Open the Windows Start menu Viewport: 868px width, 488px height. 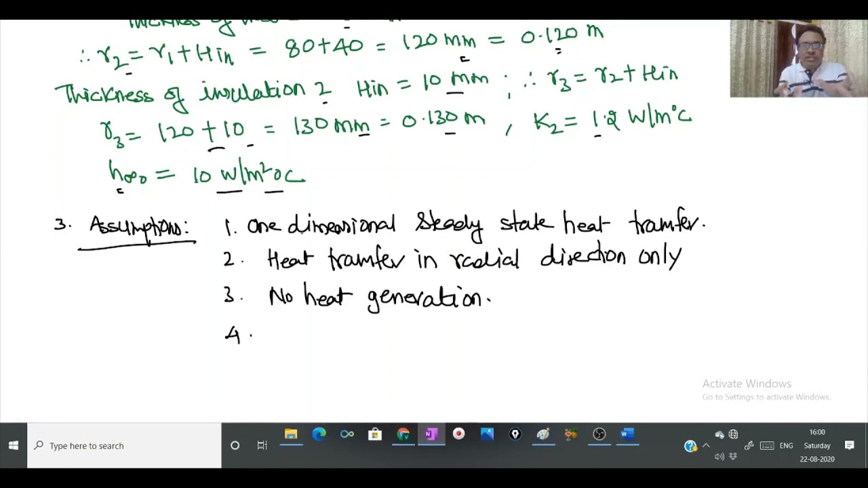14,445
